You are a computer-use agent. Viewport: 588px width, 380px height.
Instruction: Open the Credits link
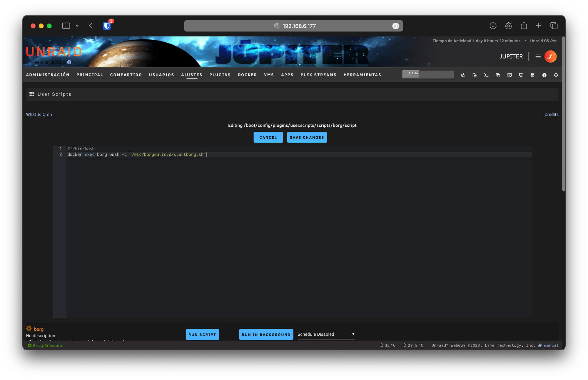point(551,114)
